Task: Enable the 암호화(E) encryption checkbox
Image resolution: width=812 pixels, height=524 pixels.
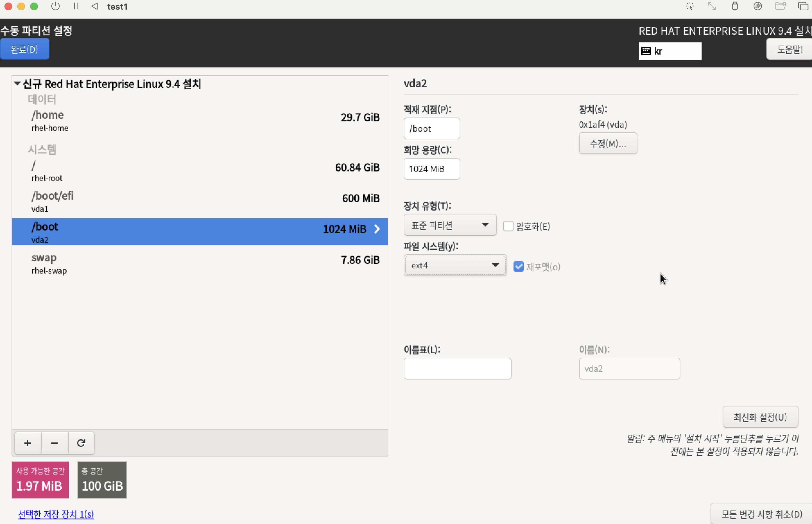Action: point(508,226)
